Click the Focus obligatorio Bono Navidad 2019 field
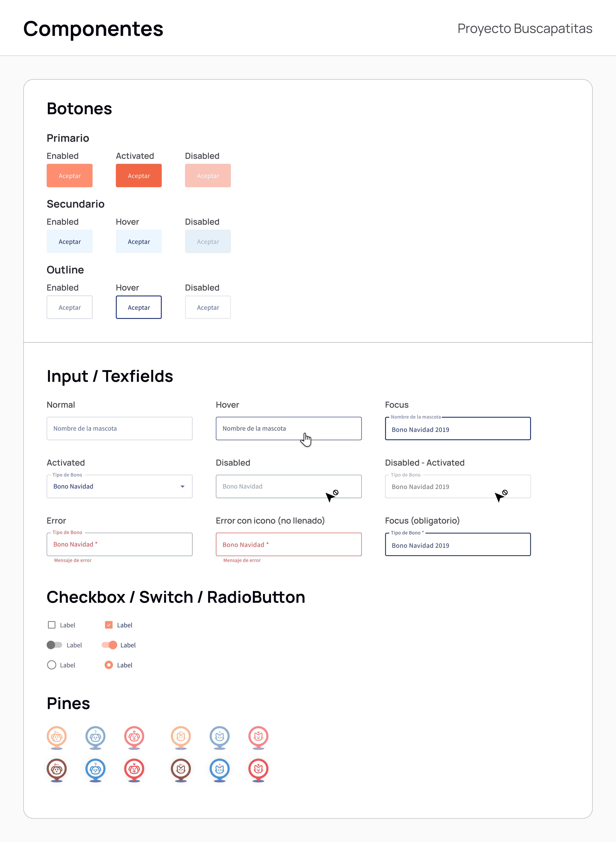 [x=458, y=544]
